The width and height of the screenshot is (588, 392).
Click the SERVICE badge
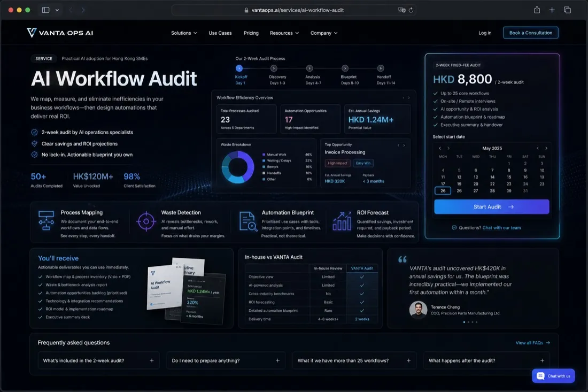pyautogui.click(x=44, y=58)
